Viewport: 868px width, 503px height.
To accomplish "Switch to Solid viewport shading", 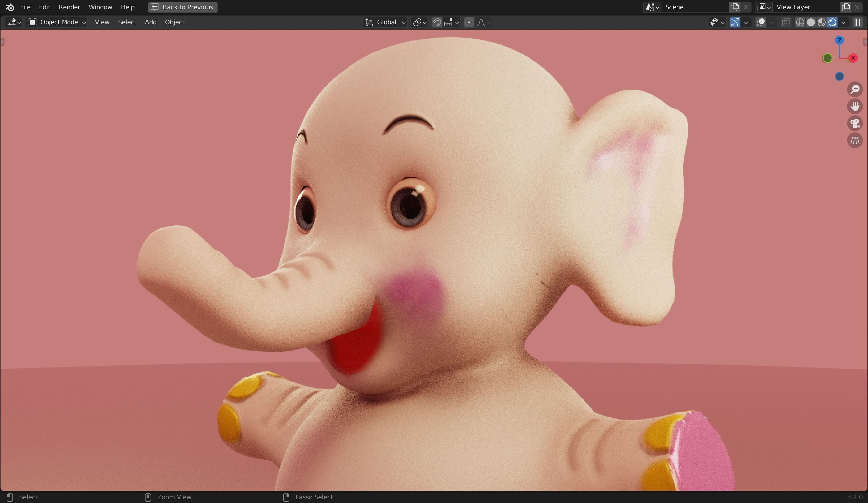I will [x=811, y=22].
